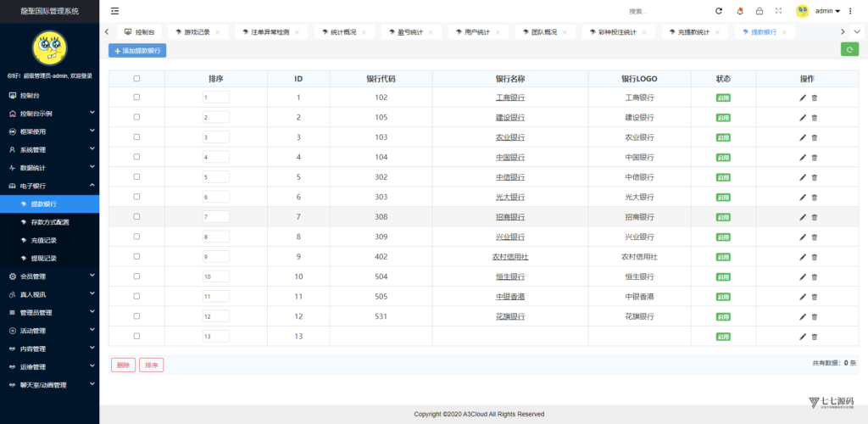Switch to the 统计概况 tab
Image resolution: width=868 pixels, height=424 pixels.
(x=342, y=31)
